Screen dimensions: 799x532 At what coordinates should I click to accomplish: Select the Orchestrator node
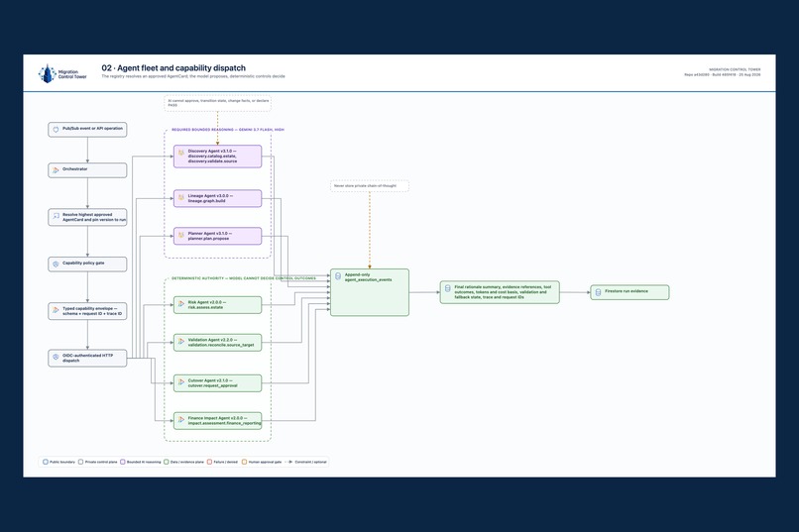click(87, 170)
